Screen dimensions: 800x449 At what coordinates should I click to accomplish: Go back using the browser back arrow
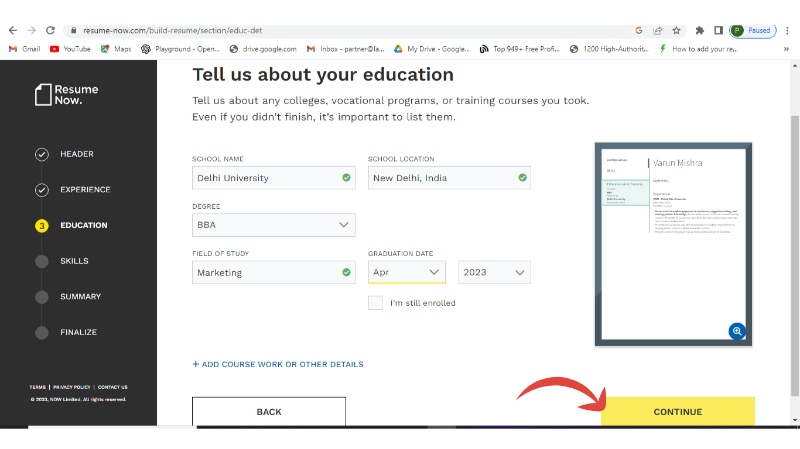[x=11, y=31]
